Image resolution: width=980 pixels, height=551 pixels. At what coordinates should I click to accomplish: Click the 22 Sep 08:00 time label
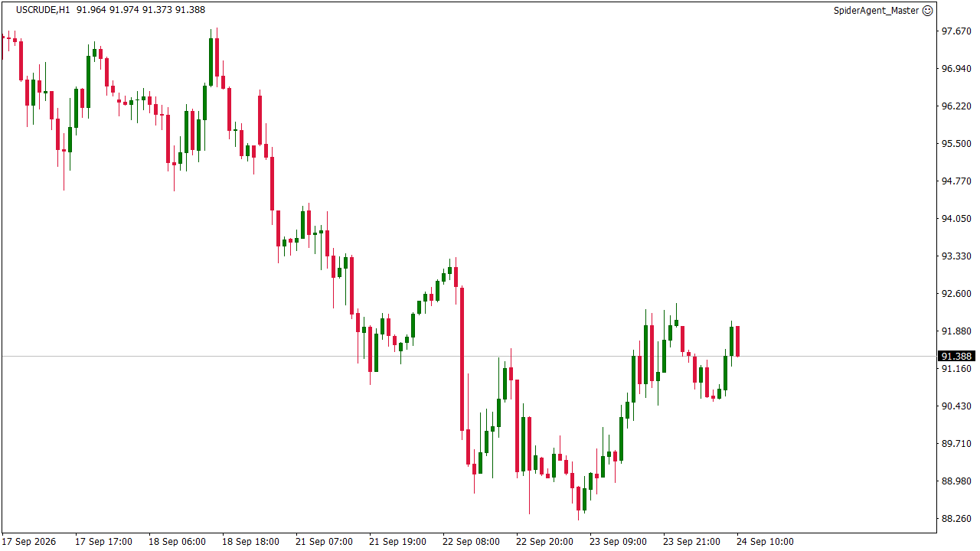click(471, 542)
